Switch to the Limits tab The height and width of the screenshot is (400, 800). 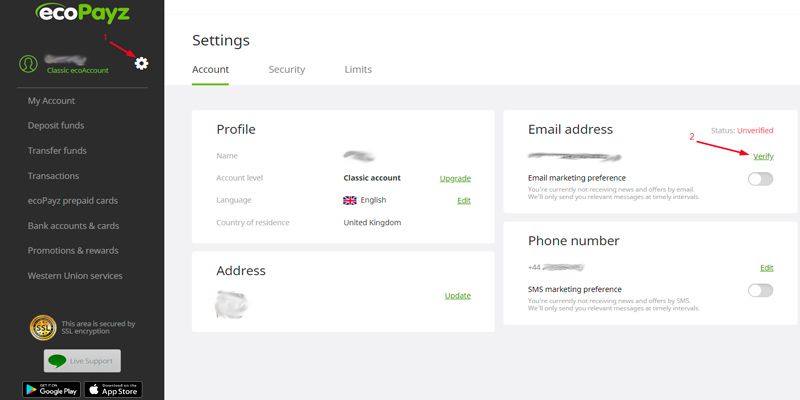358,70
